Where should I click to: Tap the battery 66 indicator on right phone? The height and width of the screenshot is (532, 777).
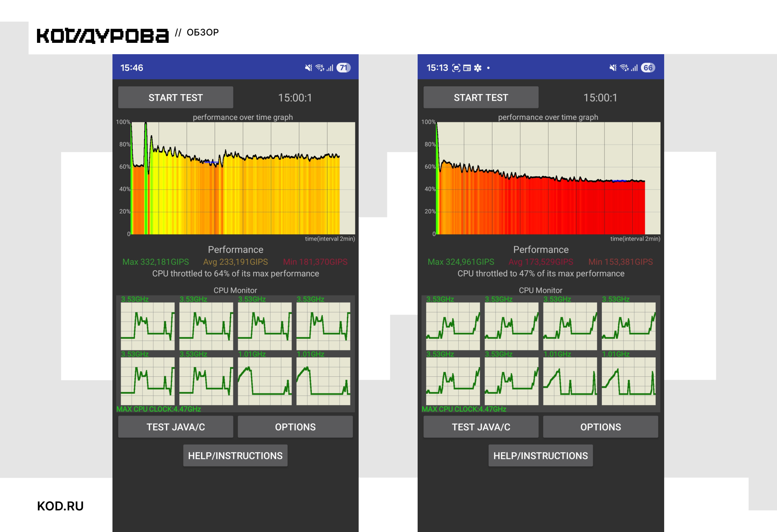pyautogui.click(x=648, y=68)
